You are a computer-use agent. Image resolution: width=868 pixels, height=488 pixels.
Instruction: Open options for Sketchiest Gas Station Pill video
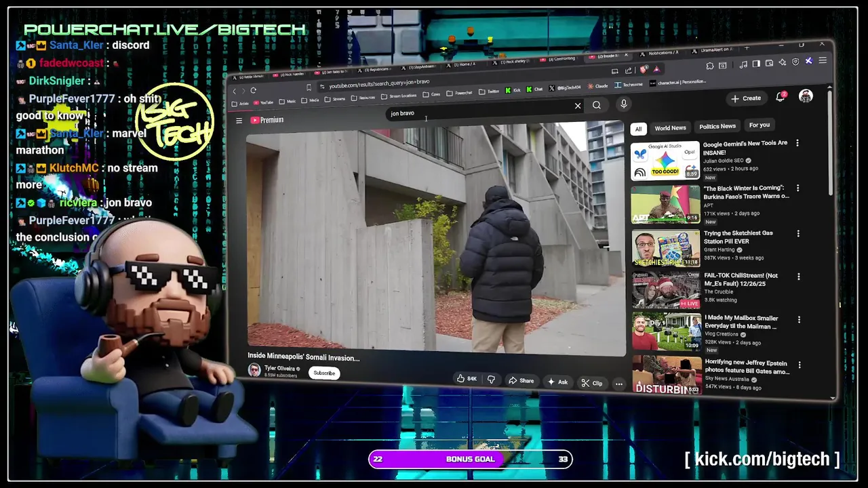coord(798,233)
